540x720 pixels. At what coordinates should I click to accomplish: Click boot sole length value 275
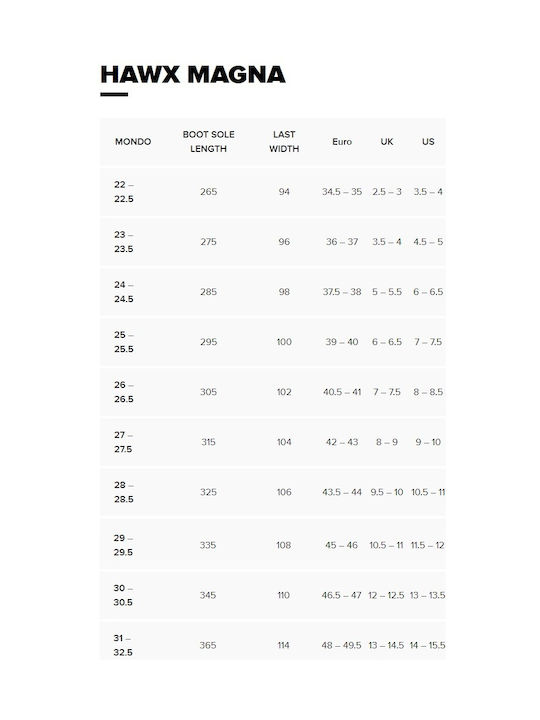click(x=208, y=242)
